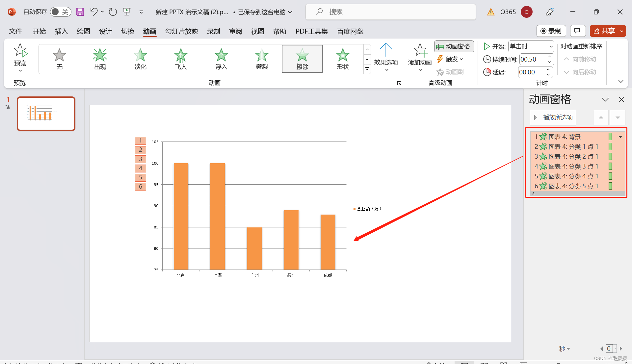632x364 pixels.
Task: Click the Play Selected (播放所选项) button
Action: (553, 117)
